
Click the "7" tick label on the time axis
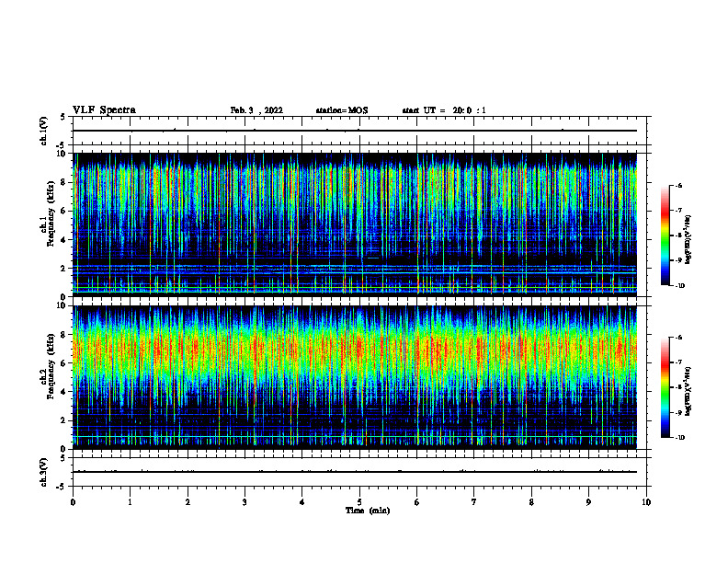point(474,502)
